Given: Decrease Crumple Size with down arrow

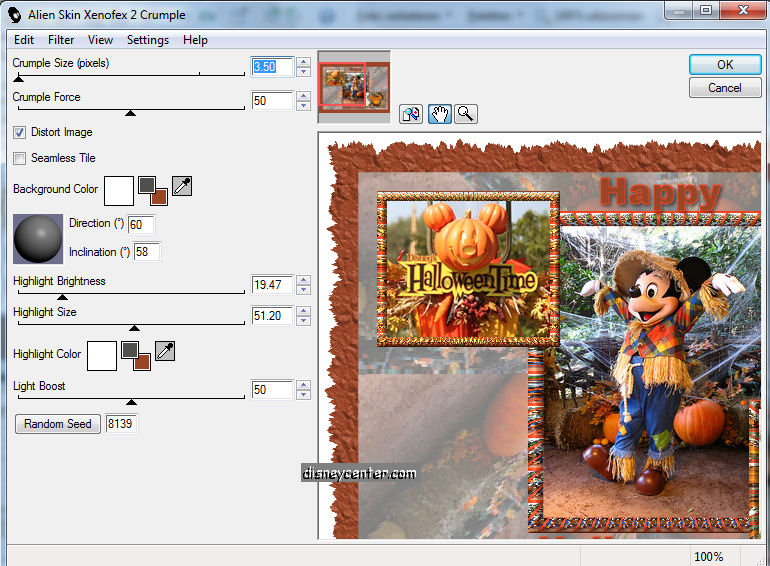Looking at the screenshot, I should point(303,72).
